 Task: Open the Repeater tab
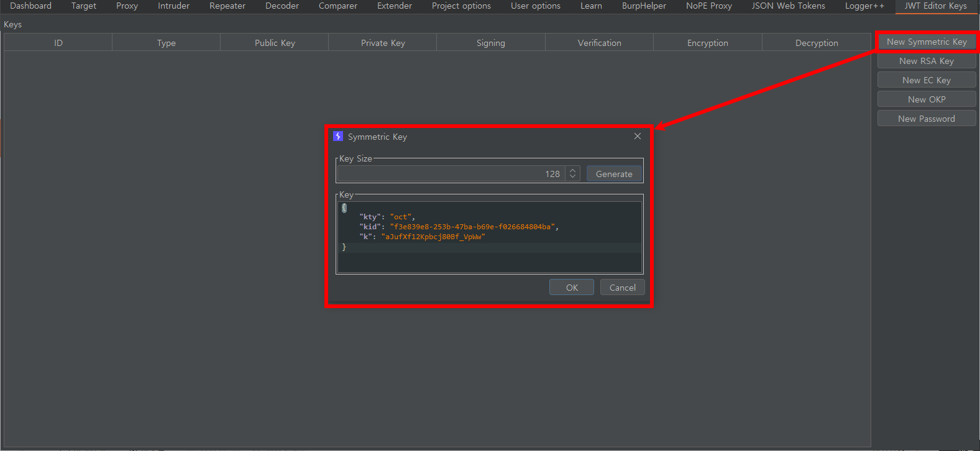tap(227, 6)
